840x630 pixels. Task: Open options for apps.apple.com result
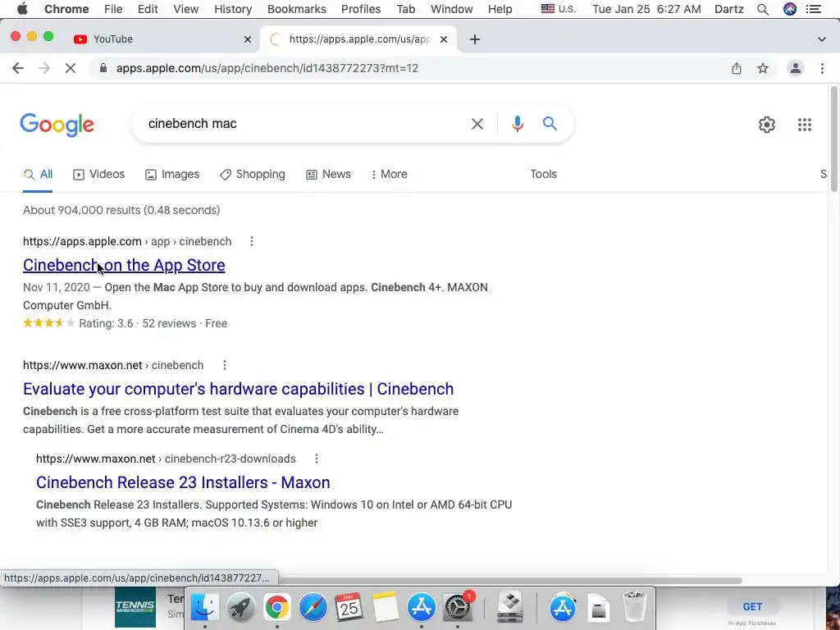[251, 242]
